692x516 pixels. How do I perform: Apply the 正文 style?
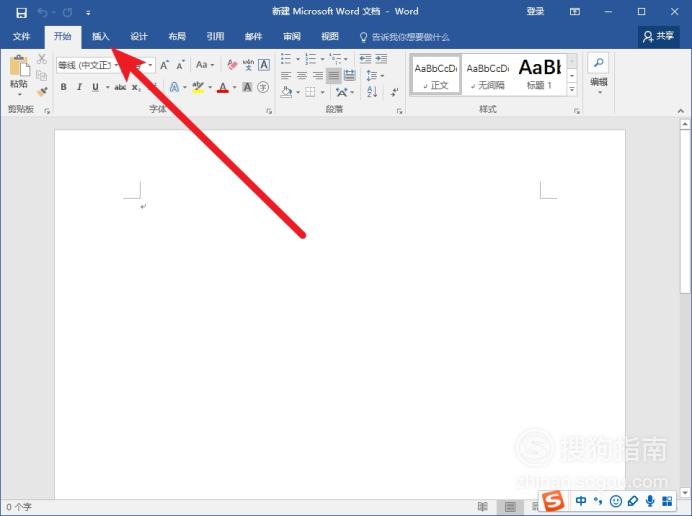(436, 74)
